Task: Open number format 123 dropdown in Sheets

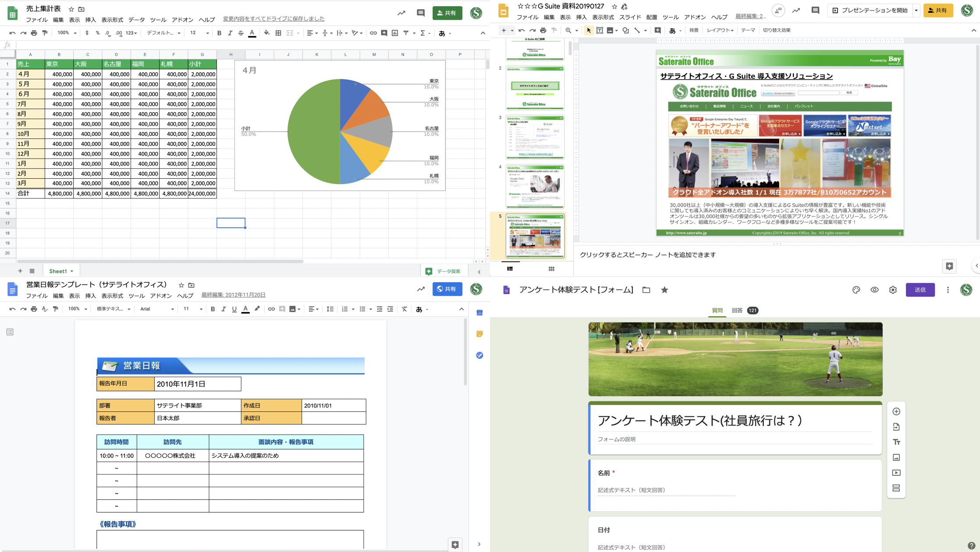Action: [131, 33]
